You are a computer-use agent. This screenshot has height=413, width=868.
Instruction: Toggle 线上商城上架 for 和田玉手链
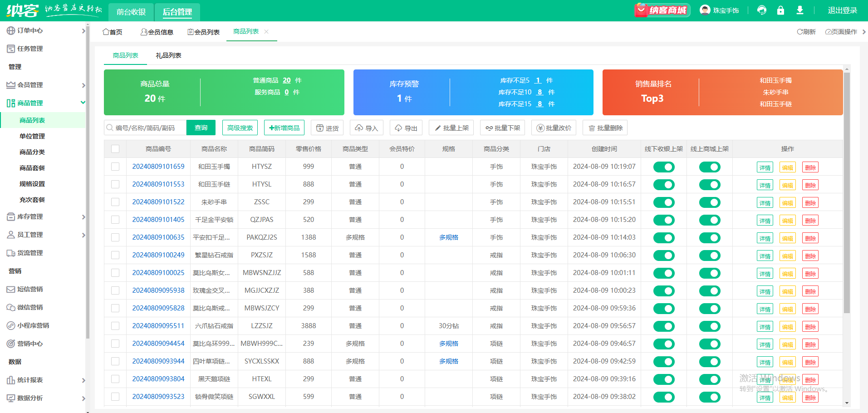710,185
